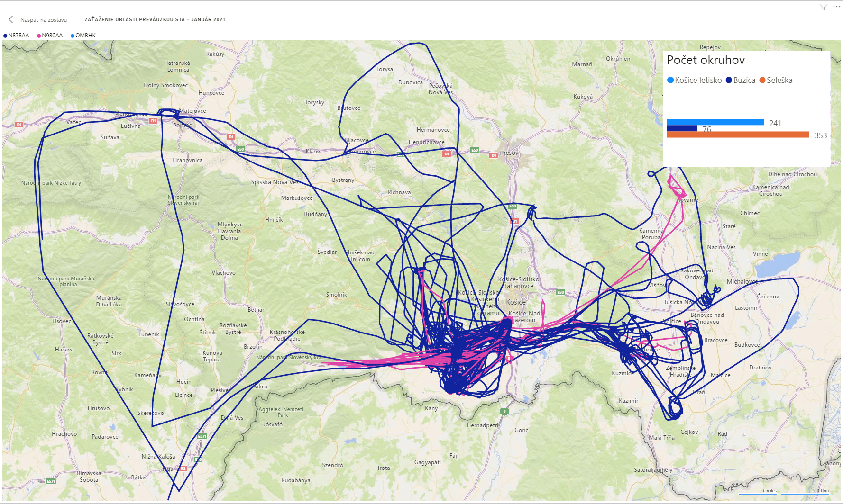The height and width of the screenshot is (504, 843).
Task: Click the orange Seleška legend circle
Action: point(762,80)
